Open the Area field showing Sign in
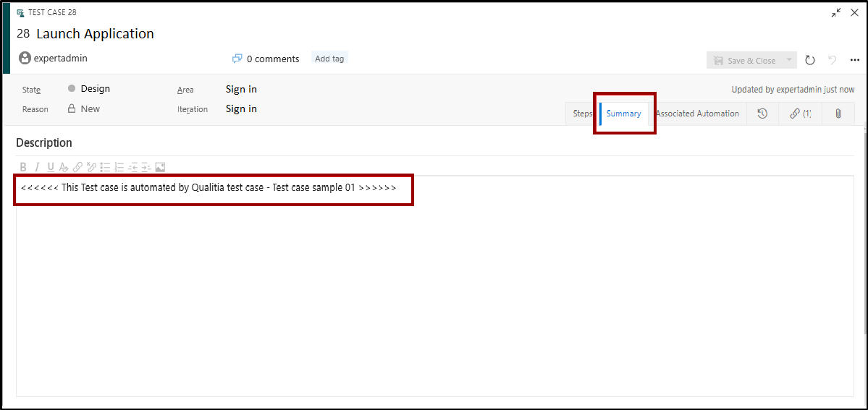 [241, 89]
